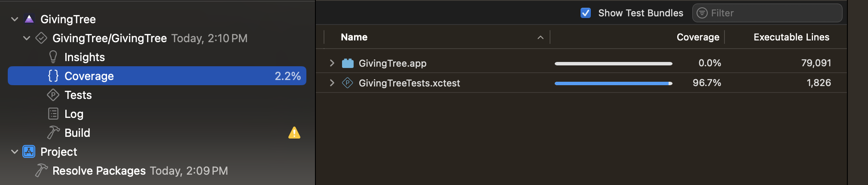Click into the Filter text field
This screenshot has height=185, width=868.
pyautogui.click(x=773, y=13)
